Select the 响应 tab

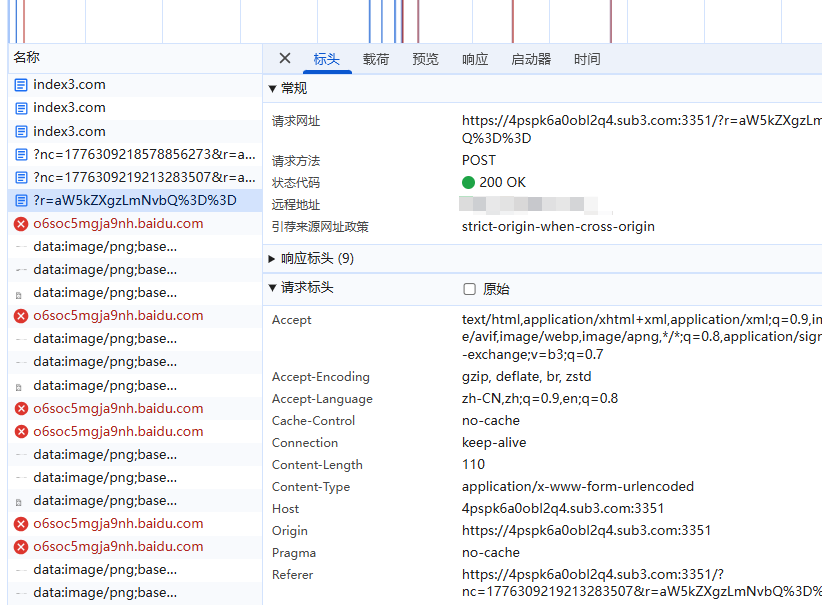pos(475,59)
